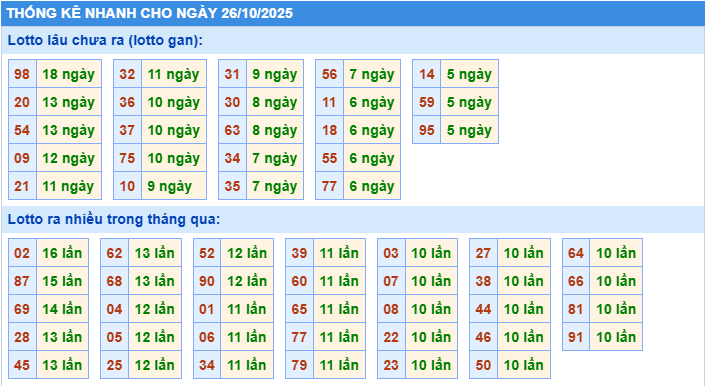Click the number 20 cell
The height and width of the screenshot is (386, 707).
coord(22,102)
